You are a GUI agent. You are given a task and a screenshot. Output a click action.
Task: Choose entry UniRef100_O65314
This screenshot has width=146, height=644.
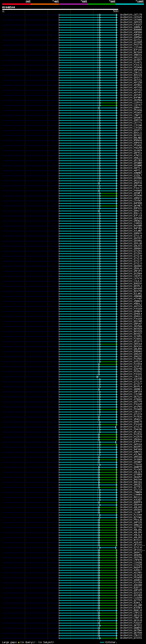click(131, 344)
